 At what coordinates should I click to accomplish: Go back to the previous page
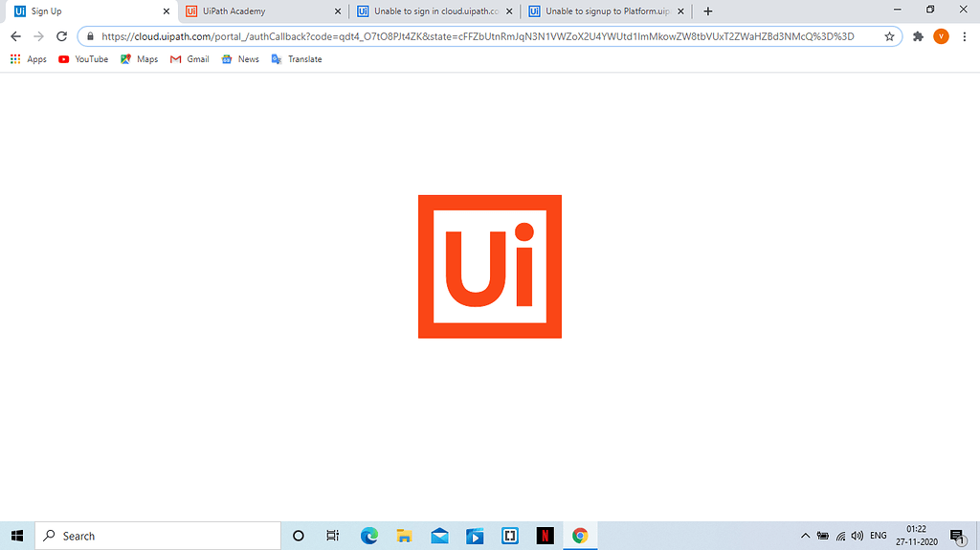pos(15,36)
